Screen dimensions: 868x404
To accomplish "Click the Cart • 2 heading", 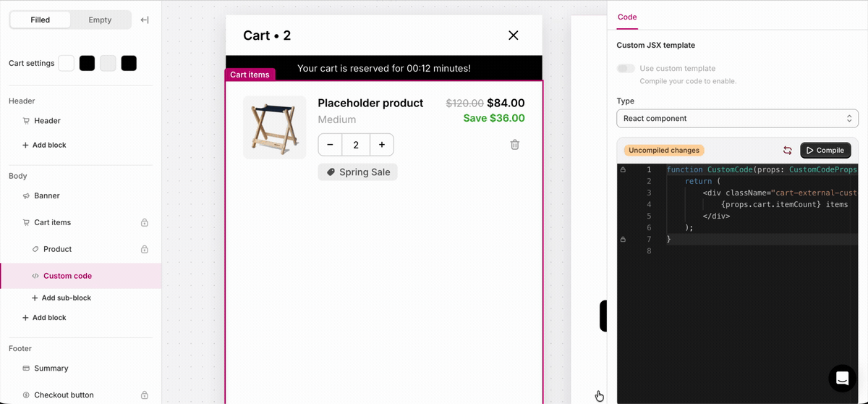I will (267, 35).
